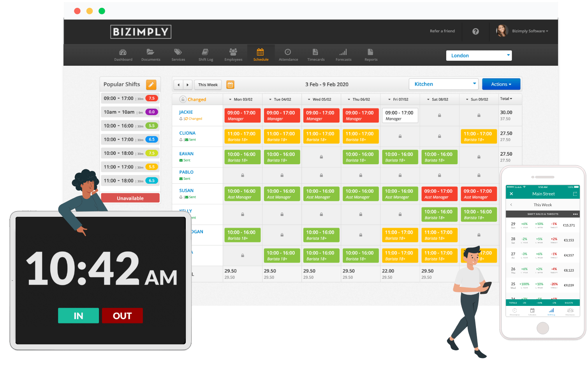Click the lock icon in Pablo's Monday cell
Viewport: 588px width, 381px height.
(242, 175)
